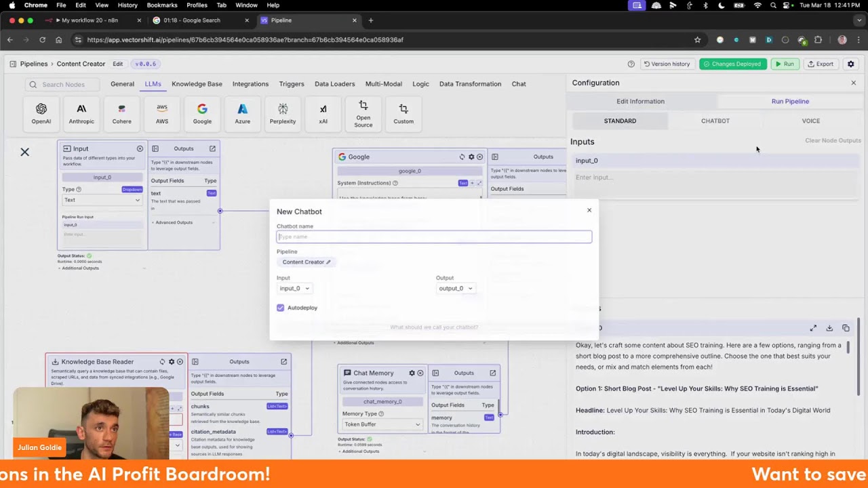Screen dimensions: 868x488
Task: Add an xAI LLM node
Action: (323, 113)
